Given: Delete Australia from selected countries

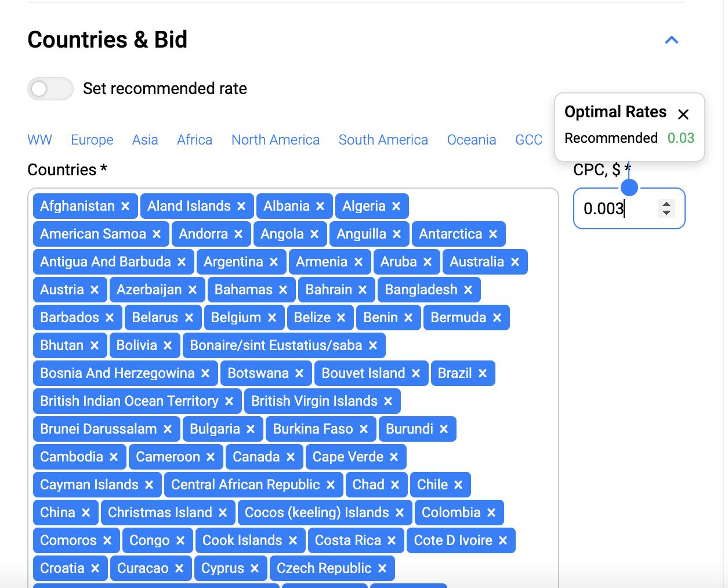Looking at the screenshot, I should click(515, 262).
